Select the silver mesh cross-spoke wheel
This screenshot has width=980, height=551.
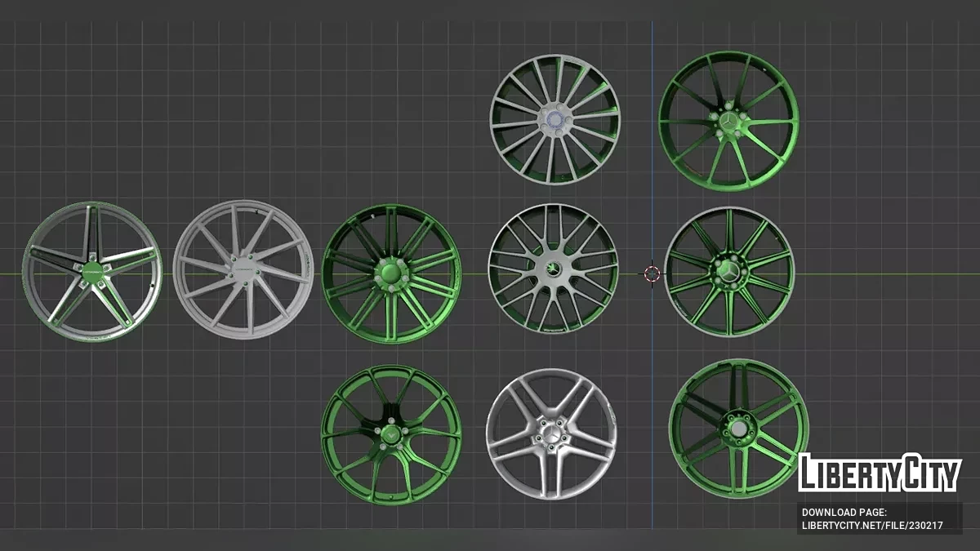553,269
